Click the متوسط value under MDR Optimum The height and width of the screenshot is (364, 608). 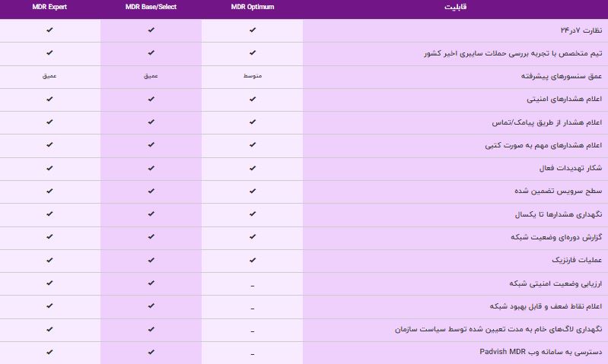[252, 76]
